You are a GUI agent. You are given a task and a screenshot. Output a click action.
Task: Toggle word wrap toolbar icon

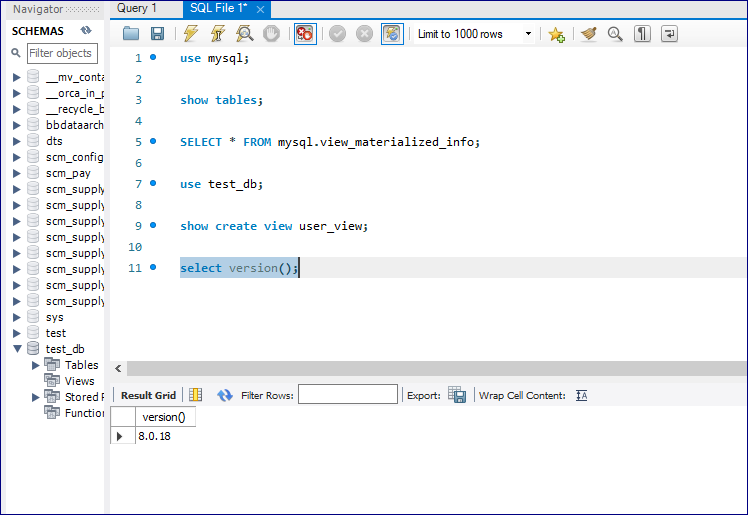(669, 34)
